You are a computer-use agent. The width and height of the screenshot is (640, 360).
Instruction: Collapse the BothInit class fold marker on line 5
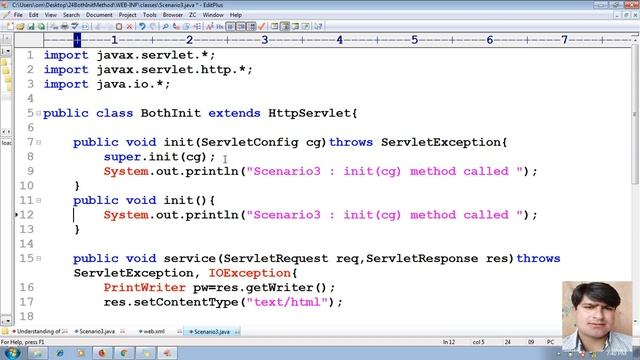[x=38, y=113]
